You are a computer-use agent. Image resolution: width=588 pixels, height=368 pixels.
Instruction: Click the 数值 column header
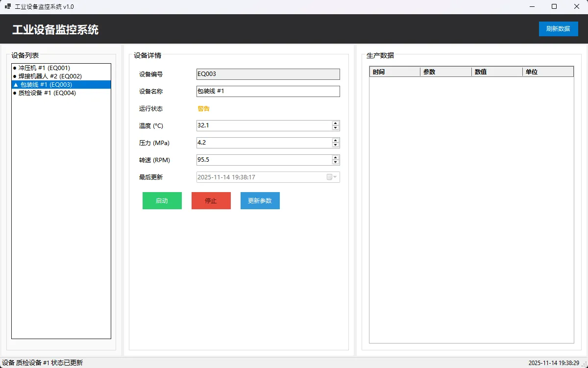(x=496, y=72)
